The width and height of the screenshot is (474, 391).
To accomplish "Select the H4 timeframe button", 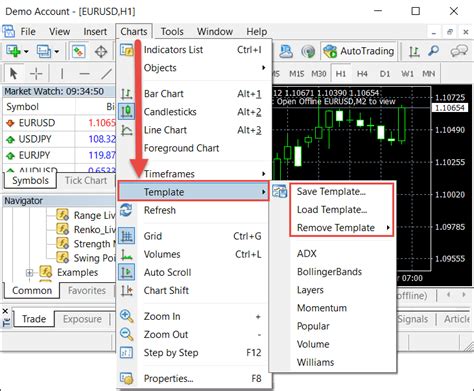I will 362,73.
